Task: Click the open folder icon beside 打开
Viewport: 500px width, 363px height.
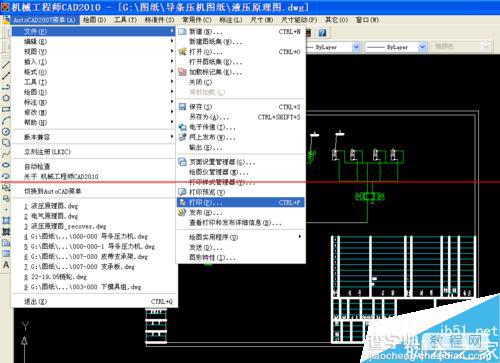Action: [182, 52]
